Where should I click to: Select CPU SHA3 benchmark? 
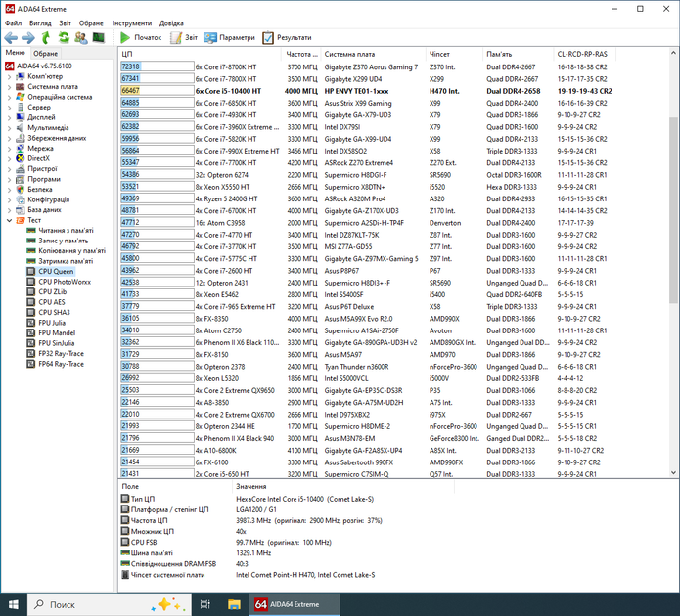(x=54, y=313)
